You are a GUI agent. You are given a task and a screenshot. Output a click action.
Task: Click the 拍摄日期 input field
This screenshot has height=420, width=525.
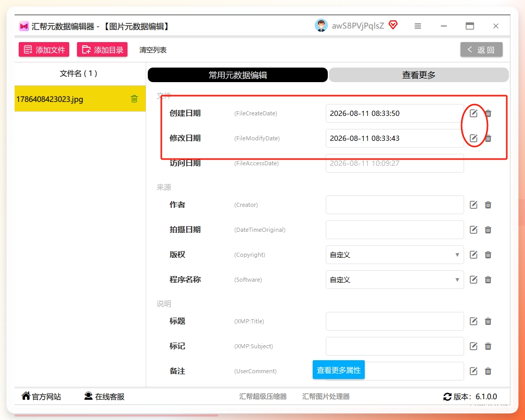click(x=395, y=230)
